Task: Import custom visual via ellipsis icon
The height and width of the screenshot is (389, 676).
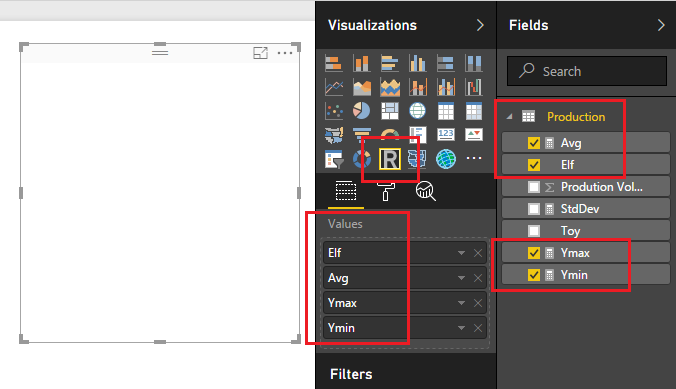Action: 474,158
